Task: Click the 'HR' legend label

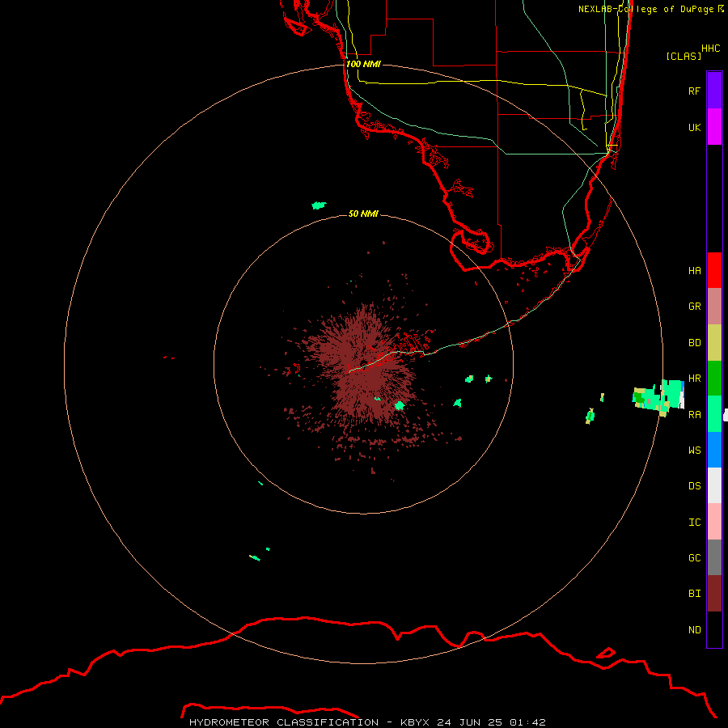Action: pos(695,379)
